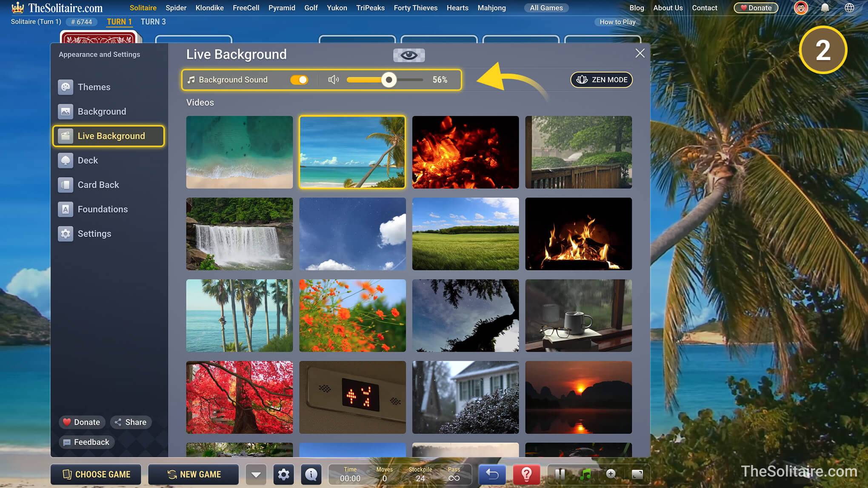Toggle music with the green note icon
Viewport: 868px width, 488px height.
click(586, 474)
